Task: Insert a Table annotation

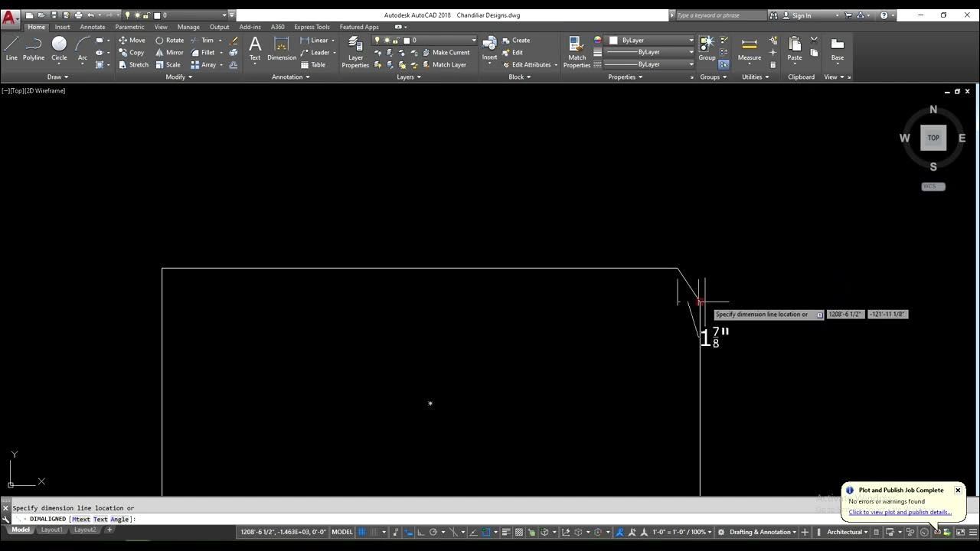Action: [313, 65]
